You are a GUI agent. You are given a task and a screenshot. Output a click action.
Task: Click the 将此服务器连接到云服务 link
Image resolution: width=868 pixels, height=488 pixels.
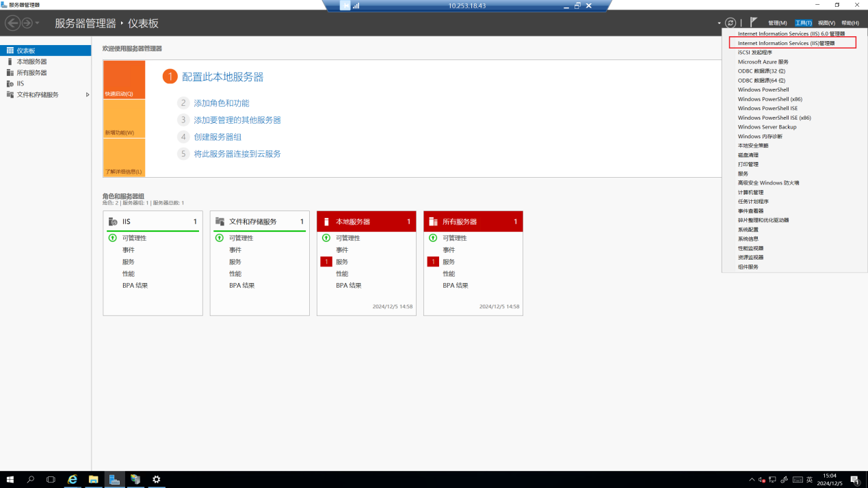tap(237, 154)
